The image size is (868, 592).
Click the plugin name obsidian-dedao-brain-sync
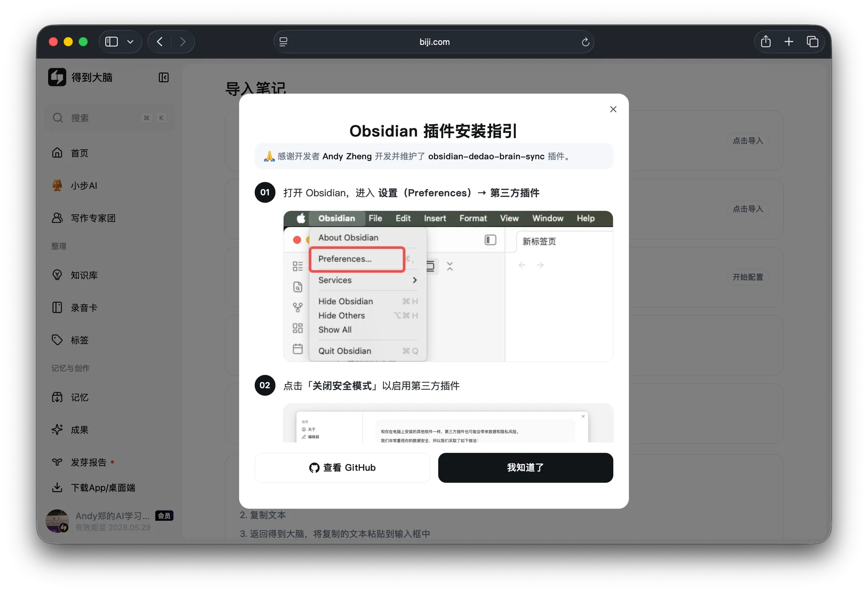486,156
